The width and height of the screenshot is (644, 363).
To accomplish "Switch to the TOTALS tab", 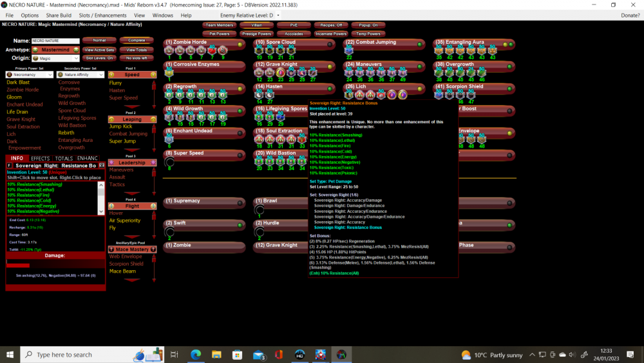I will [x=64, y=158].
